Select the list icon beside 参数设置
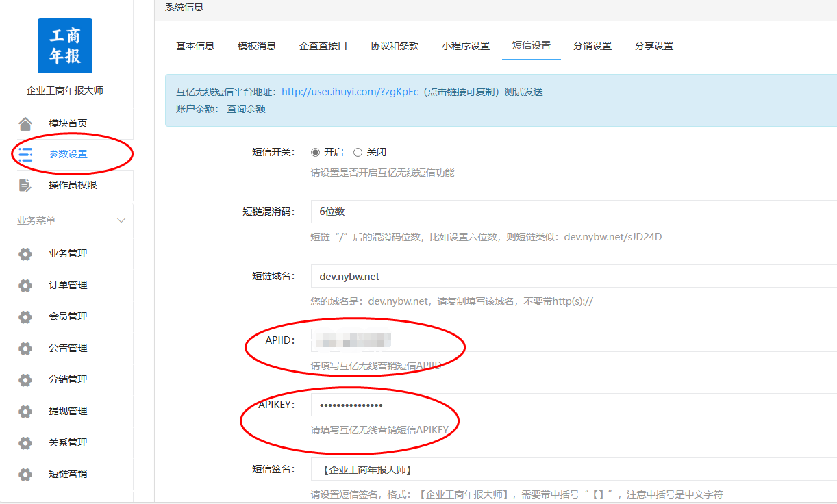Viewport: 837px width, 504px height. point(25,154)
